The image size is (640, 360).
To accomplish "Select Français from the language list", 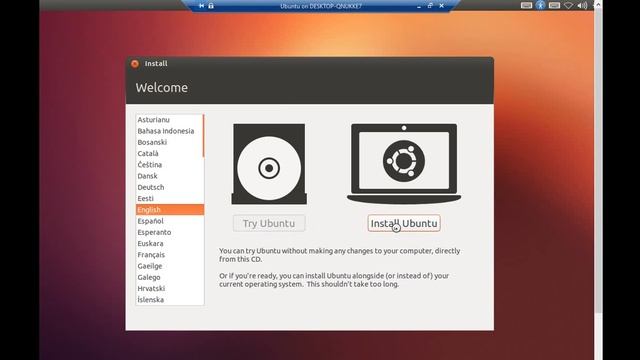I will pyautogui.click(x=169, y=255).
